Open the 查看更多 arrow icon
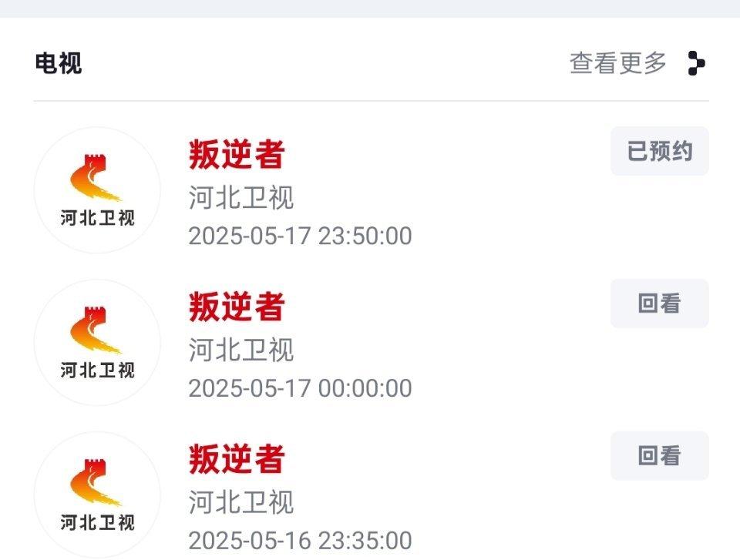Image resolution: width=740 pixels, height=560 pixels. tap(696, 63)
